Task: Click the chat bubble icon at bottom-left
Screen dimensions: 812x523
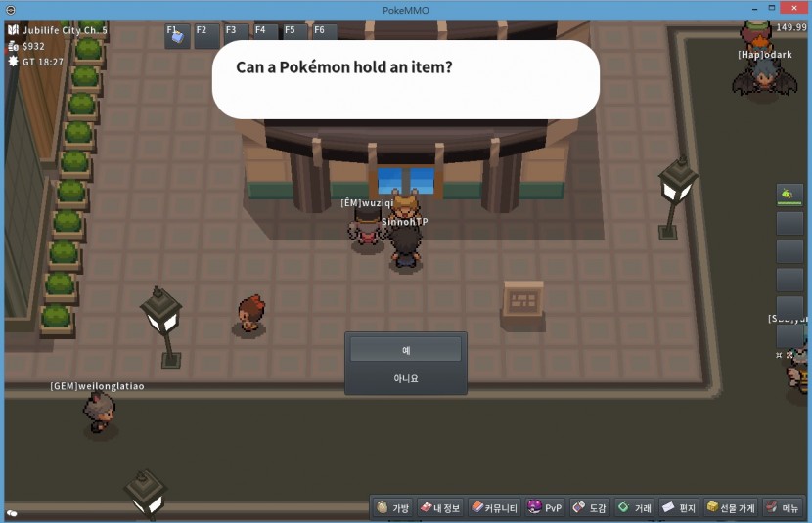Action: coord(11,512)
